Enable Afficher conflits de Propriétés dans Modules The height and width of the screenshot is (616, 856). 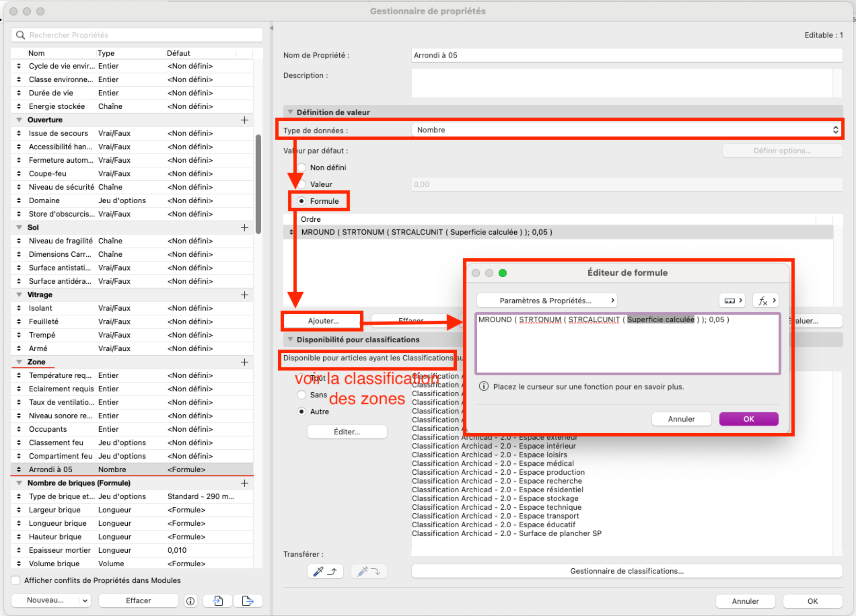[16, 580]
